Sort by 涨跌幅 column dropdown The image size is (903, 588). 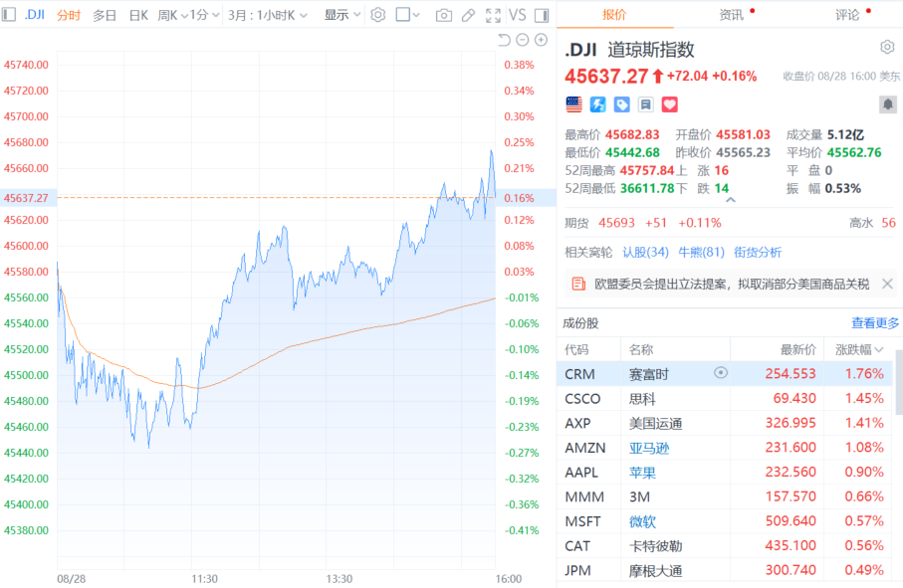coord(859,349)
